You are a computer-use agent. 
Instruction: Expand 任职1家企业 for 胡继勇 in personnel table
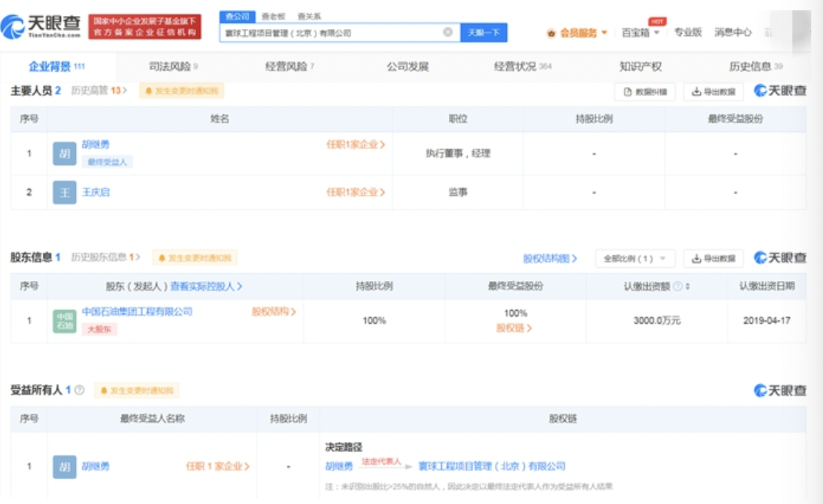356,144
